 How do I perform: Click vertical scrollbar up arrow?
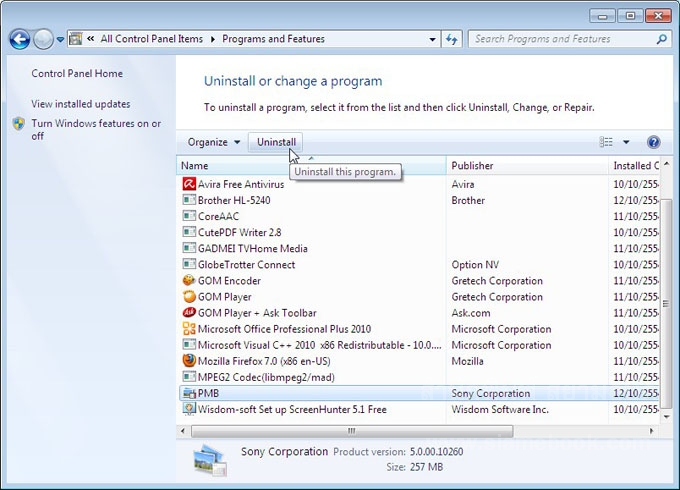click(x=666, y=164)
